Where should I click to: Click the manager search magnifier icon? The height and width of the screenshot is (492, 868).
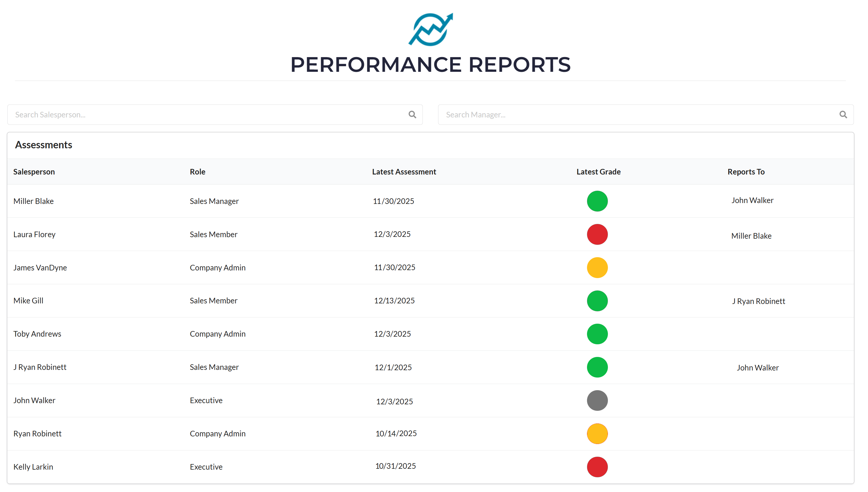(843, 114)
